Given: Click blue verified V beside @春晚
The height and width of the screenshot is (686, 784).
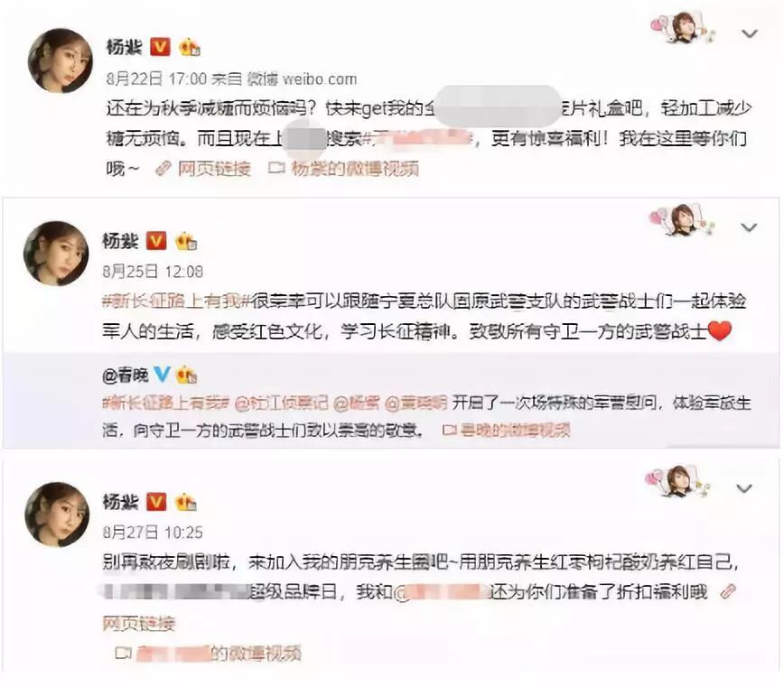Looking at the screenshot, I should (162, 375).
